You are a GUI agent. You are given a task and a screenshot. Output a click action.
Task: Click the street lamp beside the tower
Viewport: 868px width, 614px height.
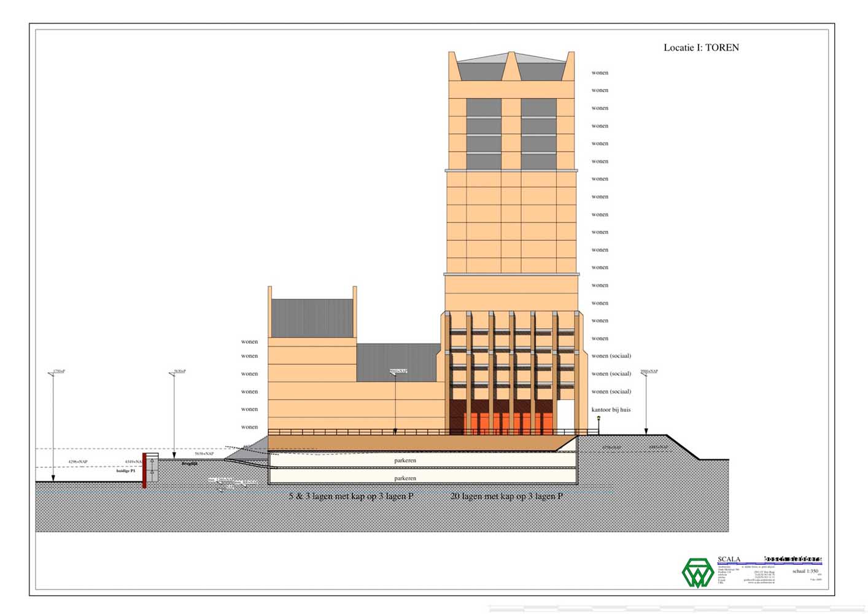599,424
